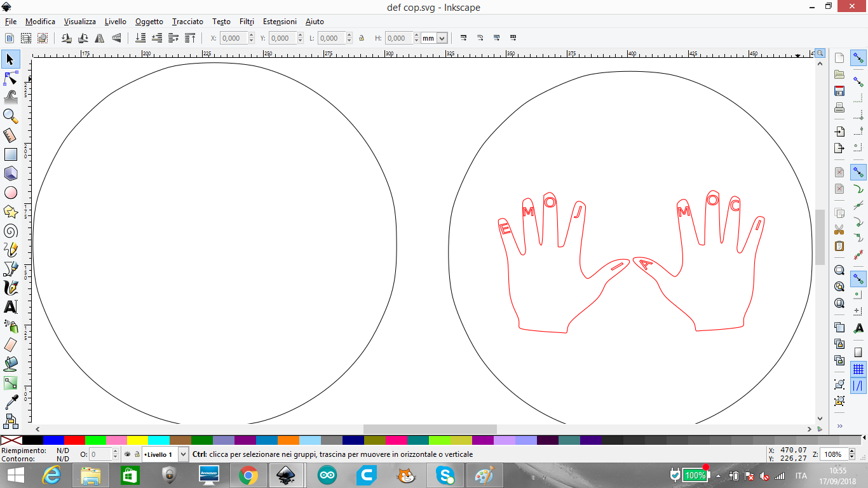The image size is (868, 488).
Task: Flip selected objects horizontally
Action: (99, 38)
